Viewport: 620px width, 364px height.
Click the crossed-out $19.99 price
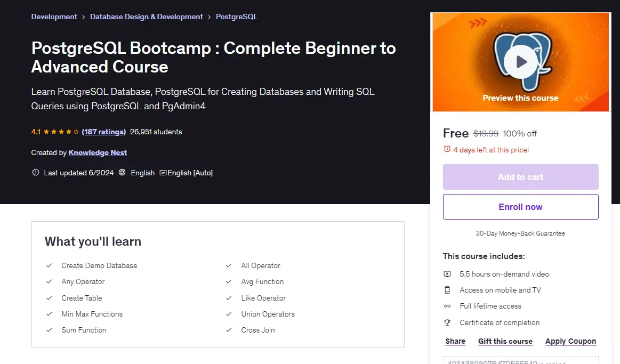point(486,134)
